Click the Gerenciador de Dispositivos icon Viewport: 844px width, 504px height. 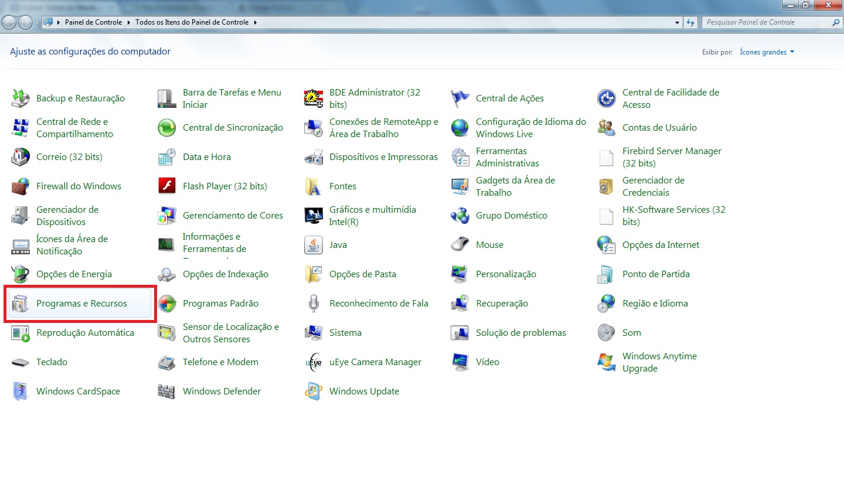pos(21,216)
